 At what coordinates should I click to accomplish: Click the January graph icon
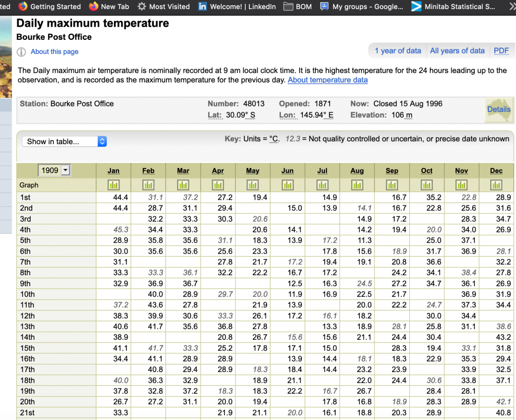coord(113,185)
